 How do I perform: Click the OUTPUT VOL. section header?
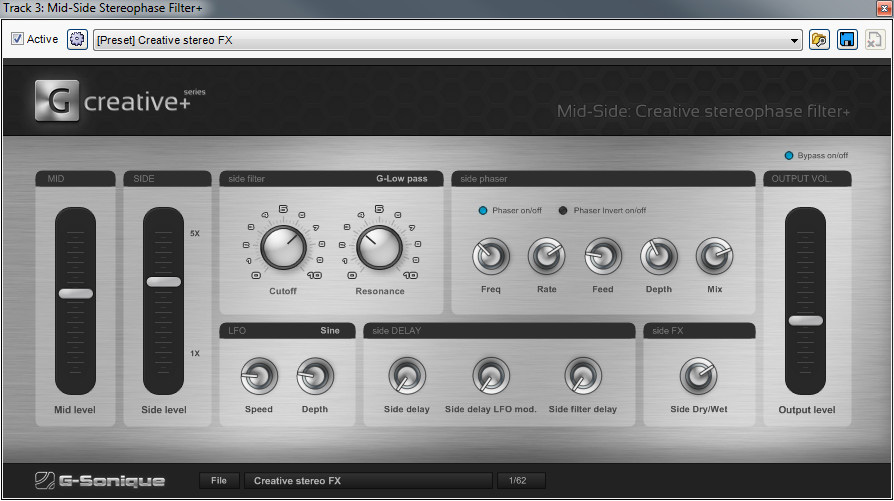(x=807, y=178)
